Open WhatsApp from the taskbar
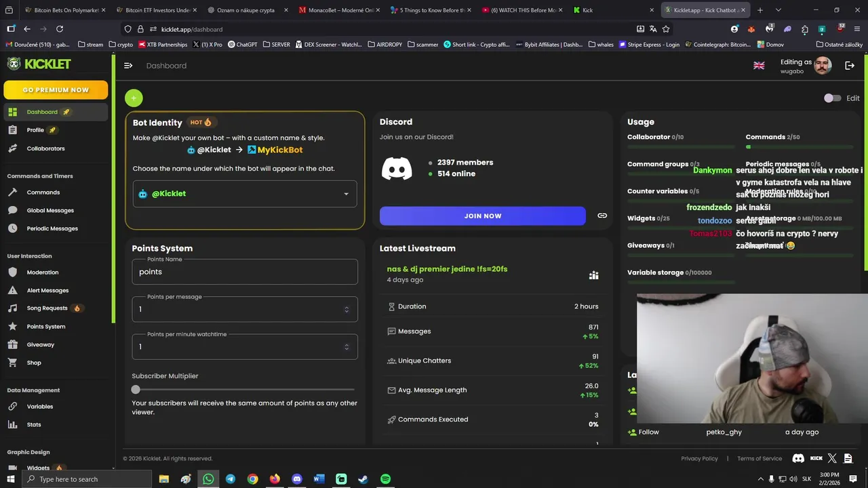 coord(208,479)
